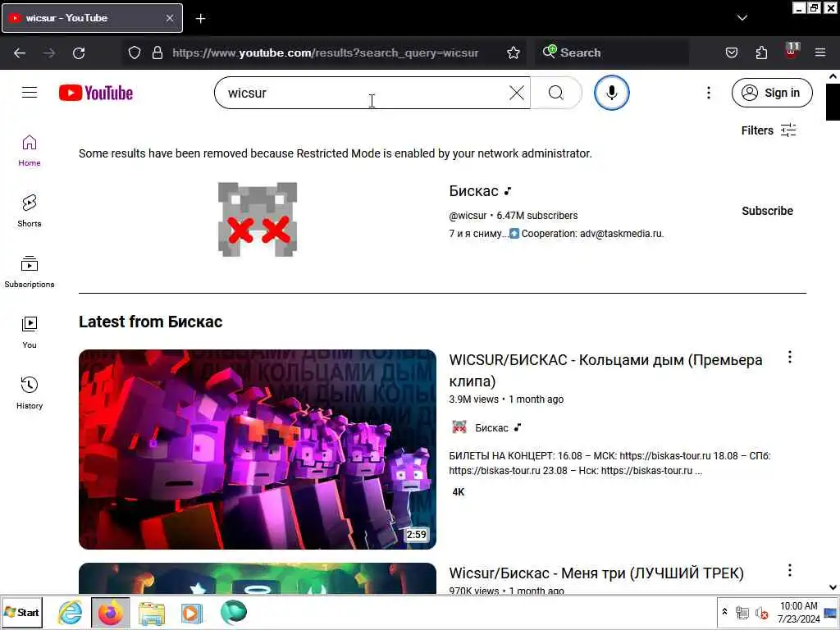840x630 pixels.
Task: Open the You section in sidebar
Action: tap(30, 333)
